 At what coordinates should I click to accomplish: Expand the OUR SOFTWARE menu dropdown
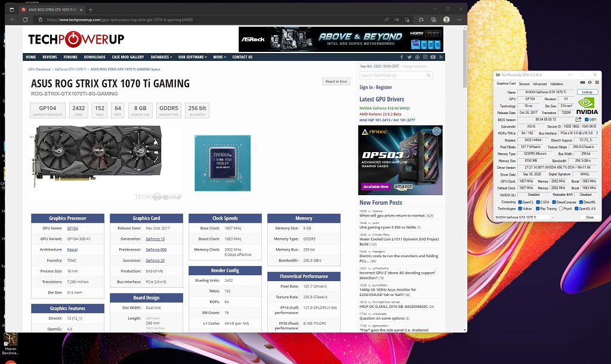193,57
